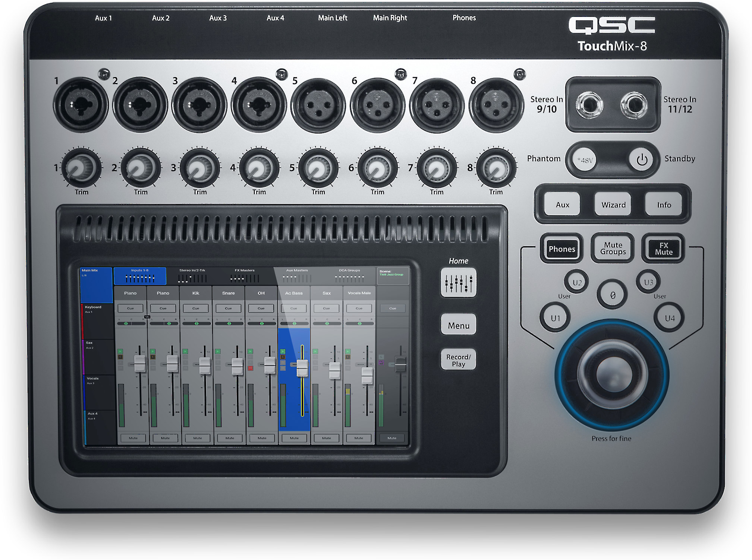Viewport: 752px width, 560px height.
Task: Mute the Kik channel
Action: click(198, 438)
